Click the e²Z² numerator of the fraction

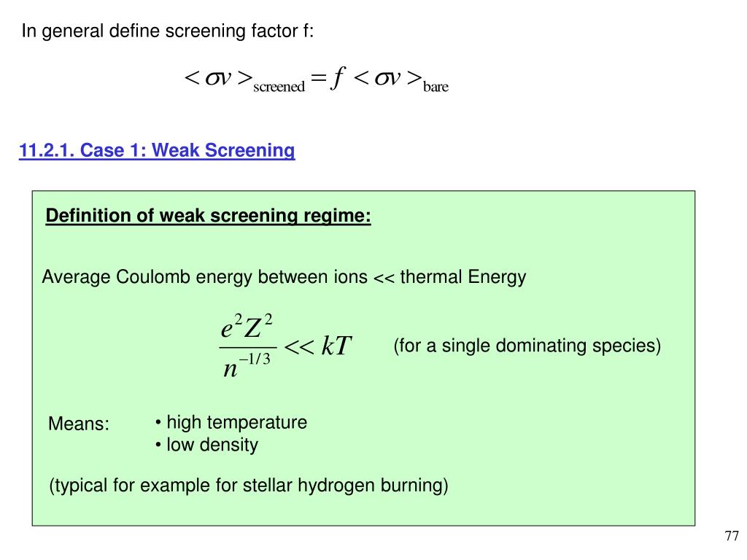tap(247, 327)
